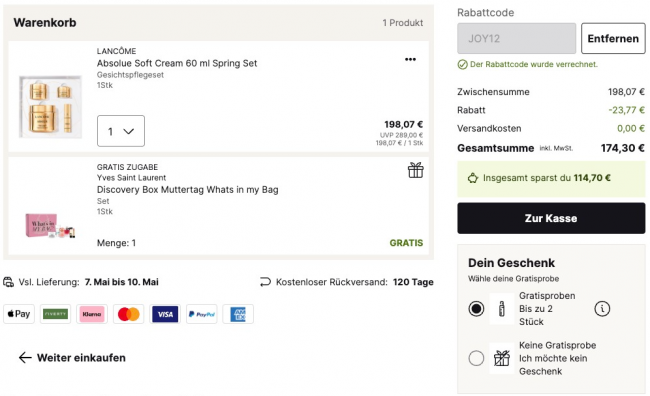Screen dimensions: 650x396
Task: Click the 120 Tage return period text
Action: [x=413, y=282]
